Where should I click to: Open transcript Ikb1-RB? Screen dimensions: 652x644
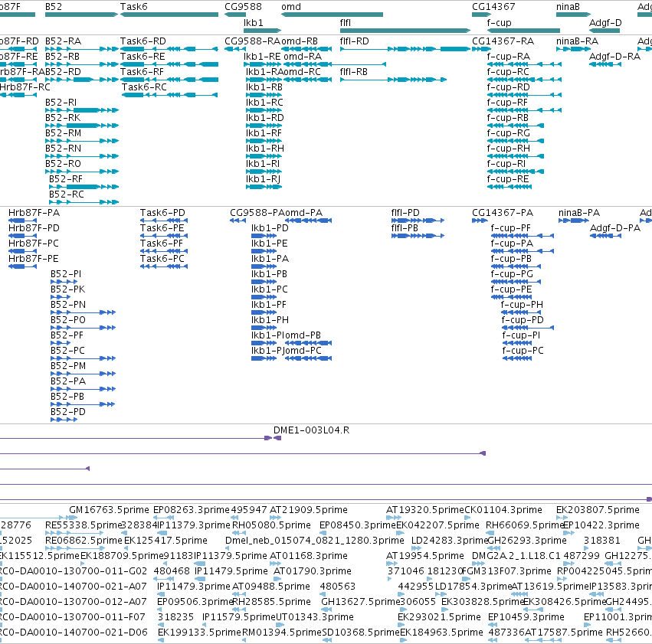264,87
